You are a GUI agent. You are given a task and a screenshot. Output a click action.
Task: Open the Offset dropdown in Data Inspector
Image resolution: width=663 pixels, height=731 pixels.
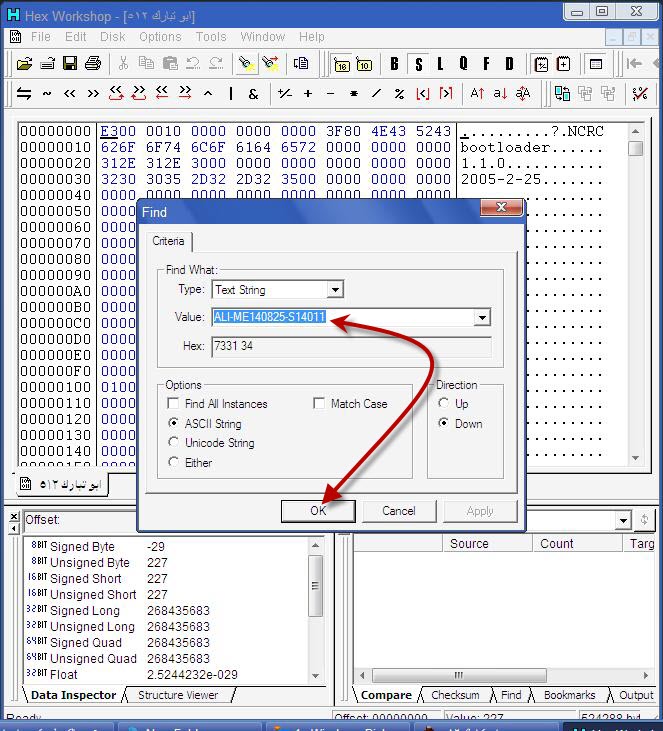pyautogui.click(x=623, y=520)
